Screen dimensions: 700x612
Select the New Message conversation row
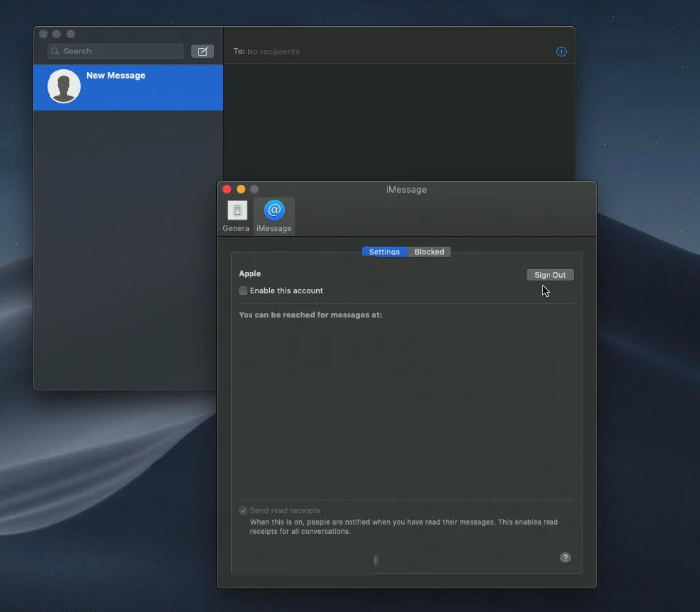pyautogui.click(x=128, y=87)
